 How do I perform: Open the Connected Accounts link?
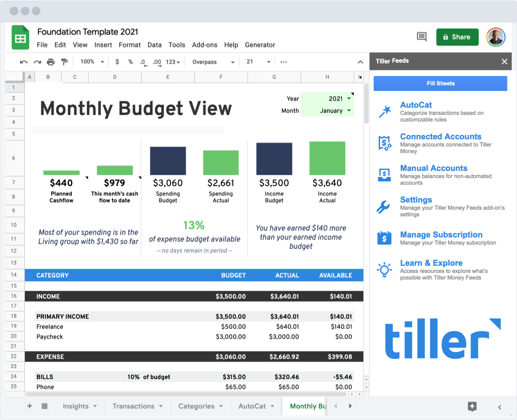pos(440,136)
